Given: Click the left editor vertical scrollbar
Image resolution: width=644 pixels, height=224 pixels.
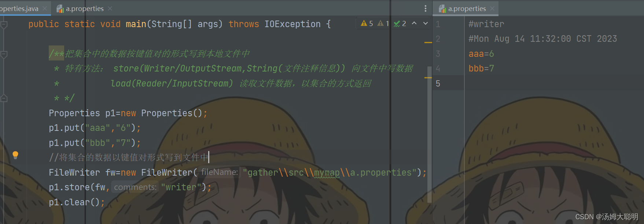Looking at the screenshot, I should coord(430,135).
